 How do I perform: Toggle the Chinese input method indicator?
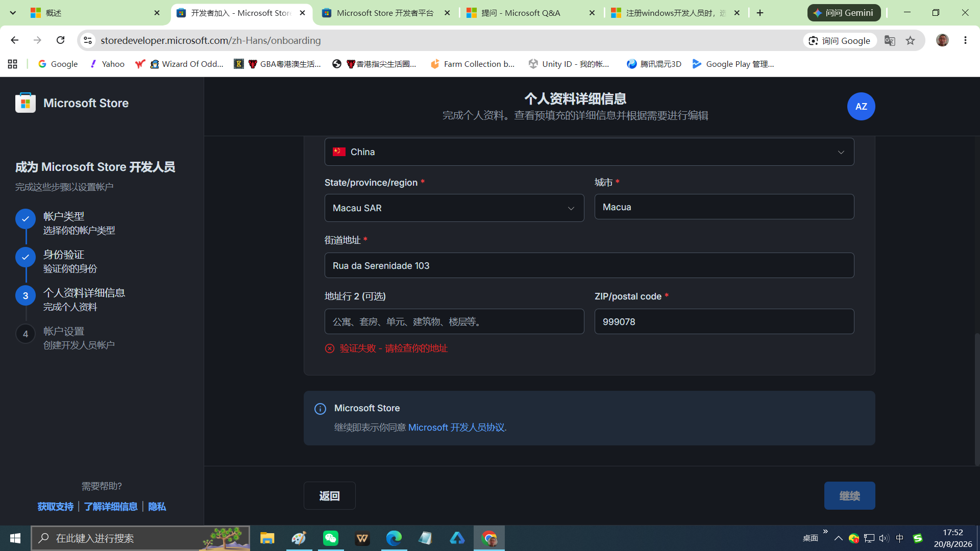click(x=900, y=538)
